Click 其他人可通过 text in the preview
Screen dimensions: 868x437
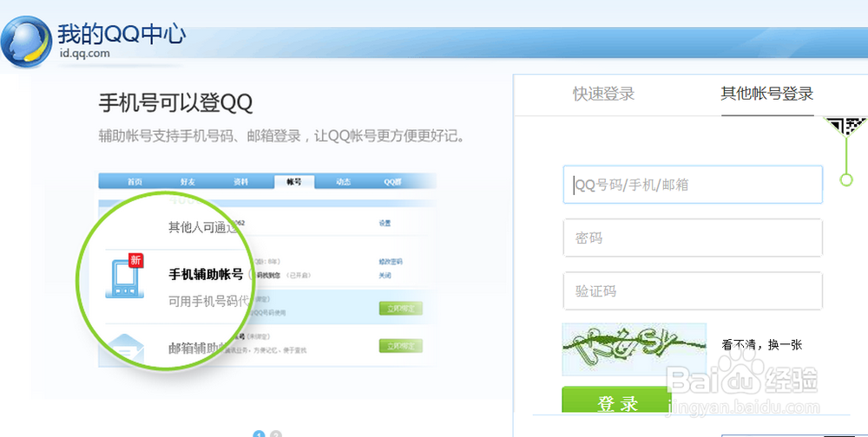[202, 227]
